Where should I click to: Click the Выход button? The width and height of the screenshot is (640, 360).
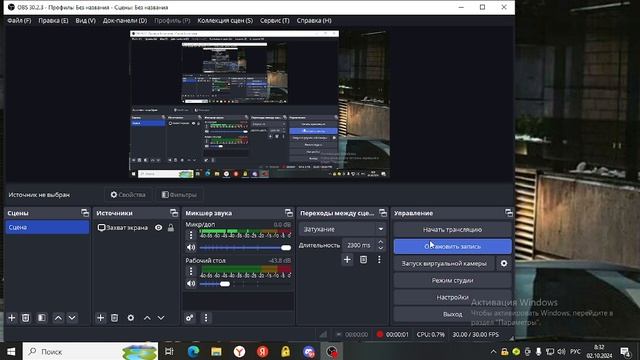452,314
